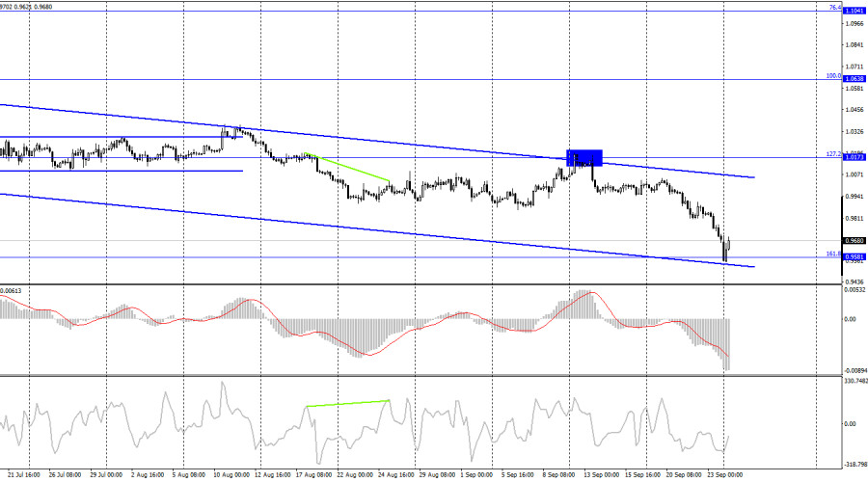
Task: Click the 20 Sep 08:00 date label
Action: tap(684, 475)
